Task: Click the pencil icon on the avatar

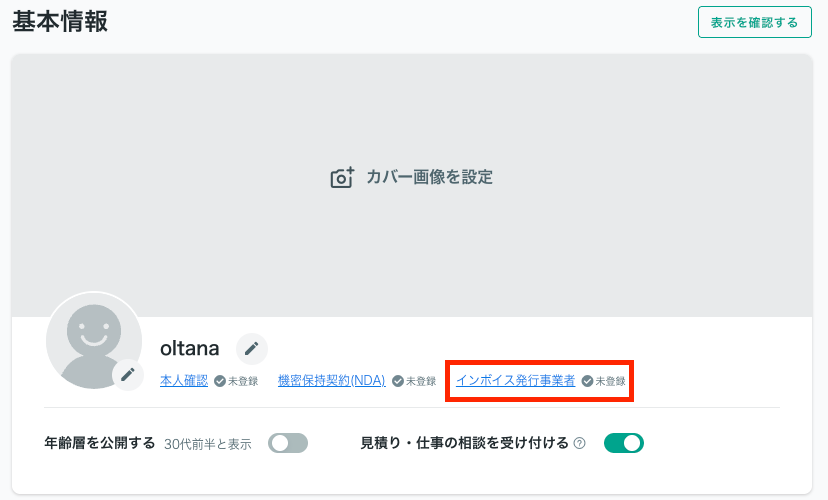Action: 128,375
